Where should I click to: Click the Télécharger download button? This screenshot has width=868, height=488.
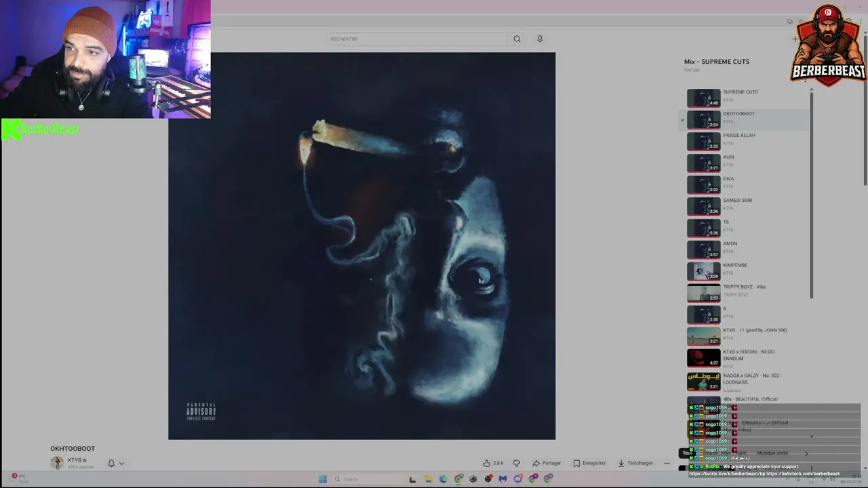click(x=635, y=463)
